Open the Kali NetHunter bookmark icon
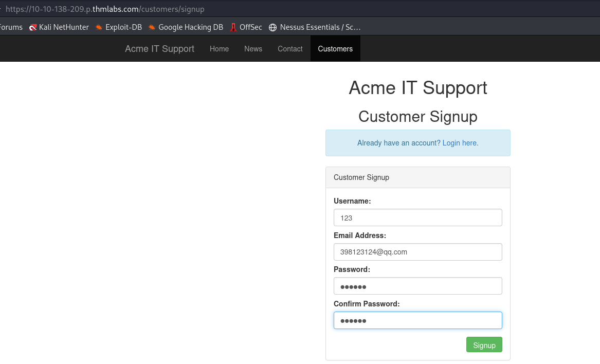Viewport: 600px width, 364px height. (33, 27)
